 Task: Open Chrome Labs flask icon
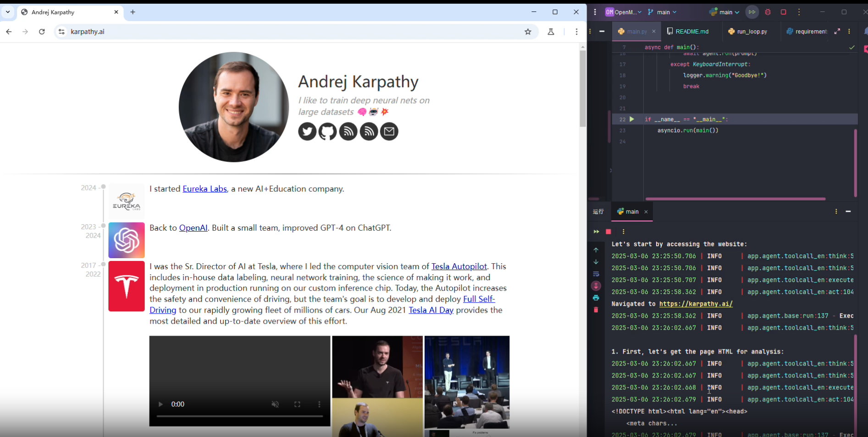pyautogui.click(x=551, y=32)
